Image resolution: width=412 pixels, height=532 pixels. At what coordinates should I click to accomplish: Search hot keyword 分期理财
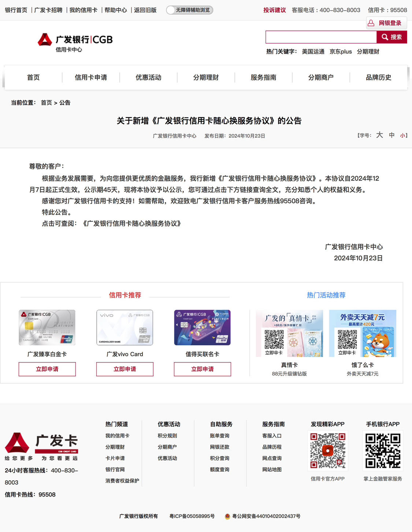click(368, 52)
